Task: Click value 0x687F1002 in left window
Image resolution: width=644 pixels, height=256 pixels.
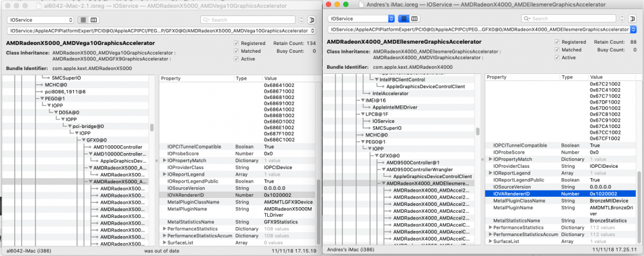Action: pos(279,133)
